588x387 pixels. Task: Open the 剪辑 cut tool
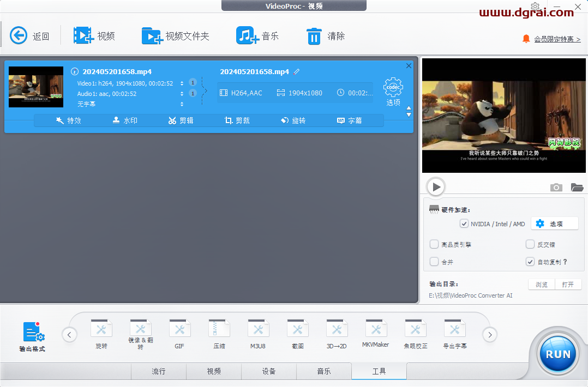181,120
